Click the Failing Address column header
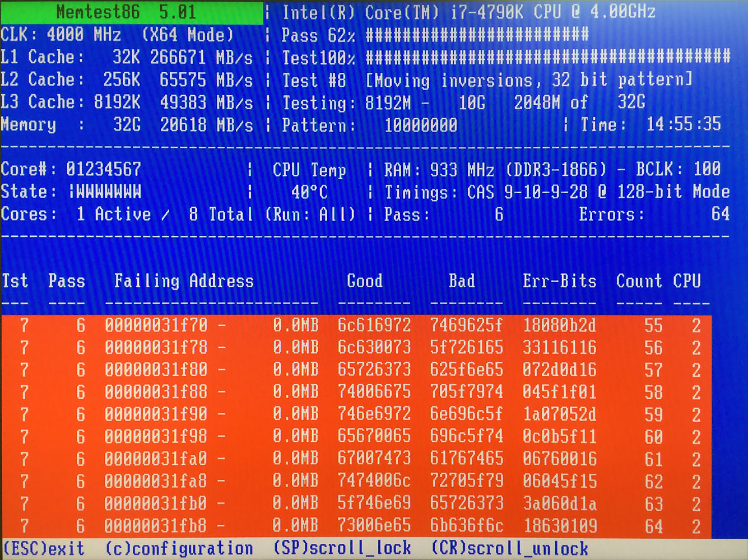Image resolution: width=748 pixels, height=560 pixels. click(x=184, y=281)
